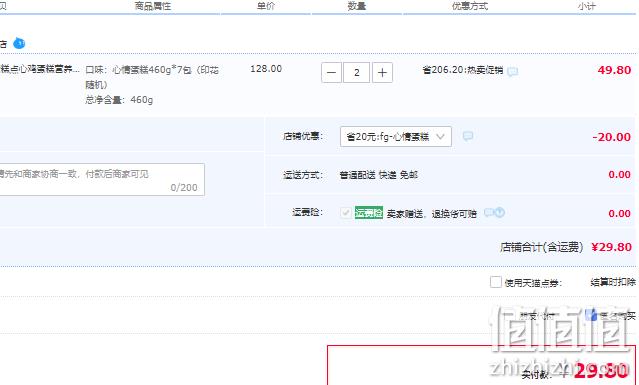Screen dimensions: 639x385
Task: Increase quantity with the plus button
Action: 382,73
